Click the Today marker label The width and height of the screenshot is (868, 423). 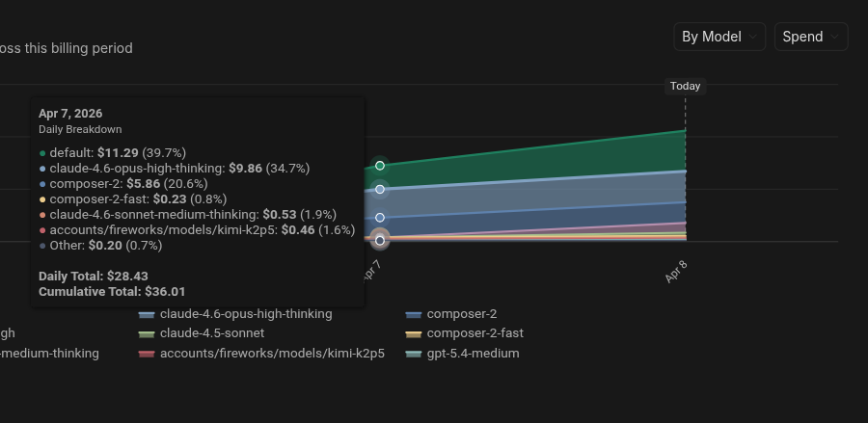click(685, 86)
